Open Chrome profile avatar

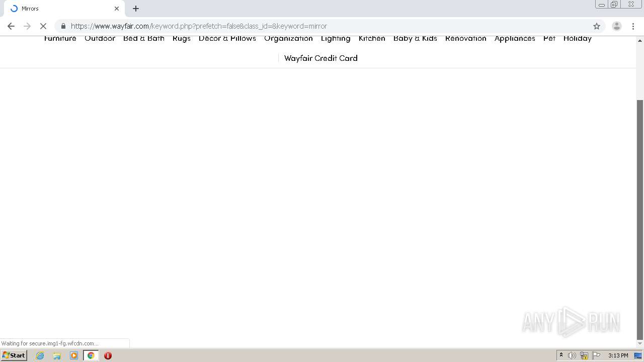pyautogui.click(x=617, y=26)
